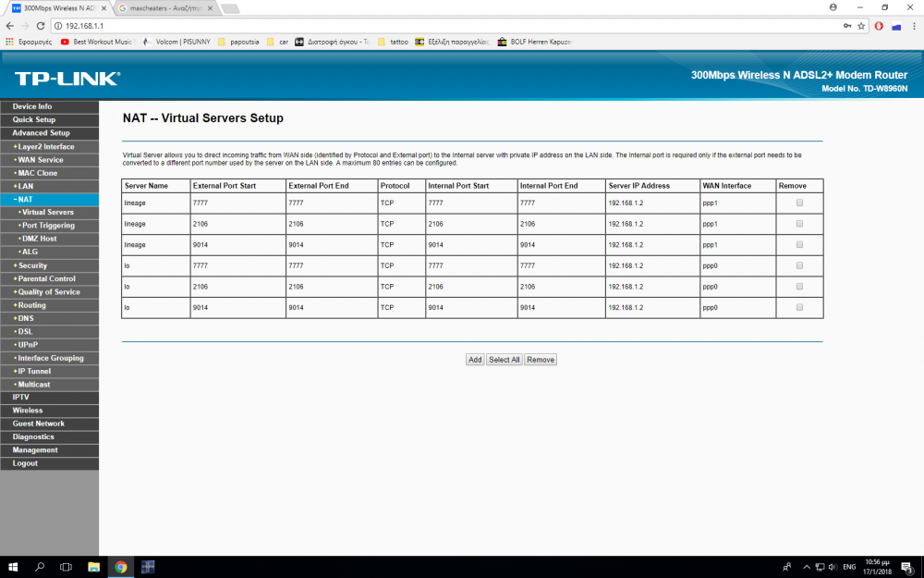Open Chrome's three-dot menu

tap(914, 26)
